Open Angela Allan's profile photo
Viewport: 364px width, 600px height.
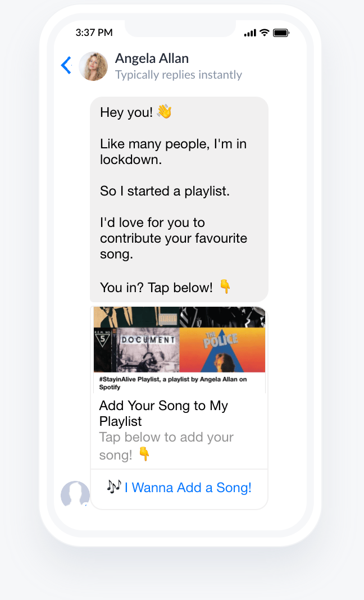(93, 66)
